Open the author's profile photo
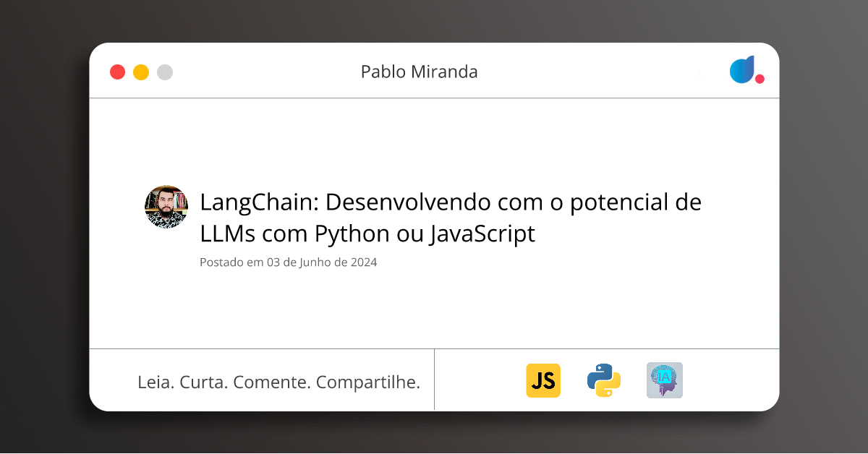 click(166, 207)
